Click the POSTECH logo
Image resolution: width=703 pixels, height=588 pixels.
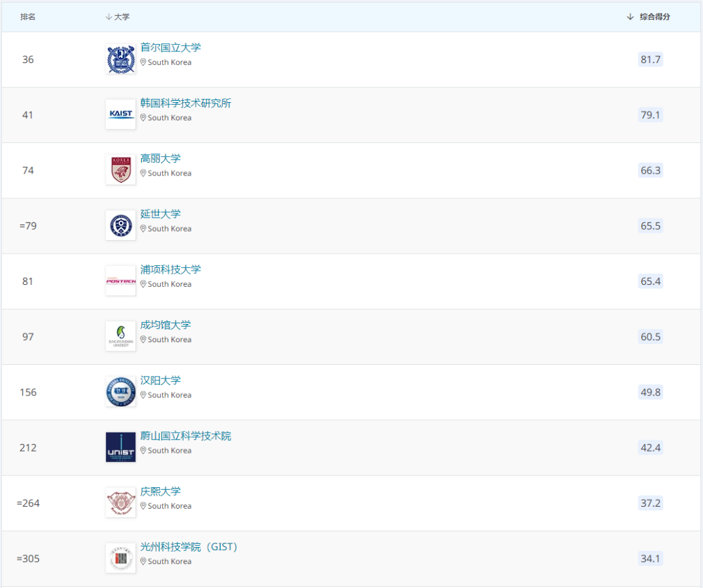[120, 281]
